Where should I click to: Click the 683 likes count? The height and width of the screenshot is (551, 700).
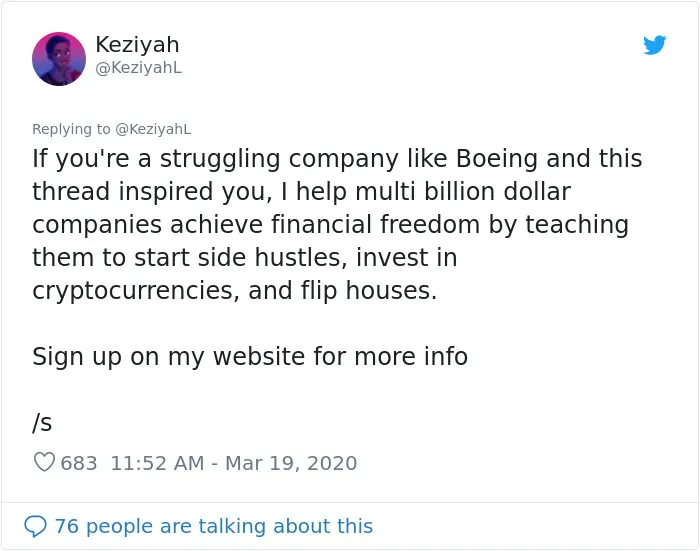[x=79, y=463]
